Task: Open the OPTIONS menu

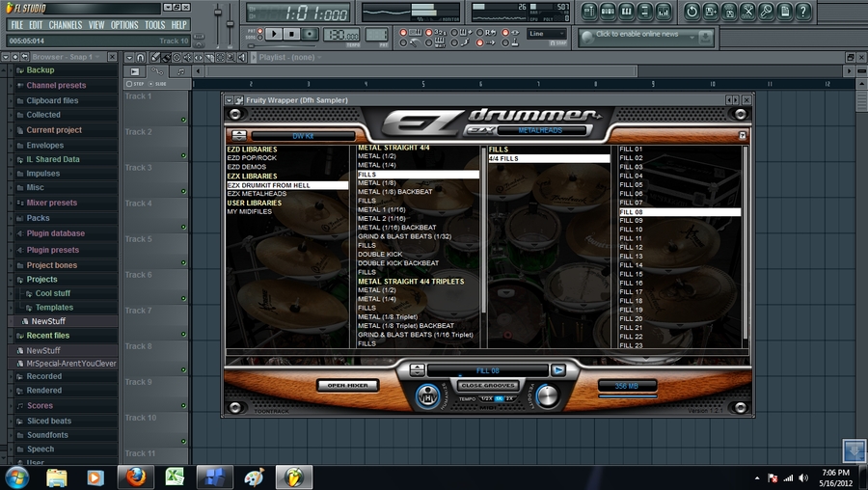Action: tap(124, 25)
